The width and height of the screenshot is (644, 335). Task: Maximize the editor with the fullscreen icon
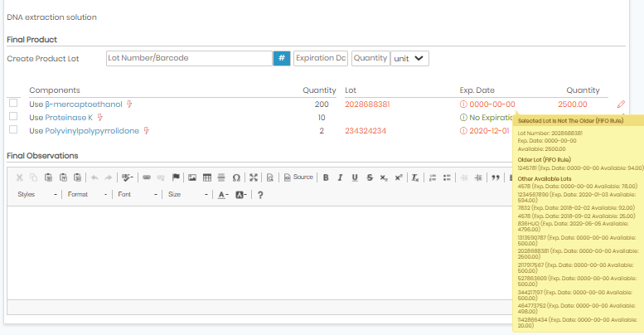(254, 177)
